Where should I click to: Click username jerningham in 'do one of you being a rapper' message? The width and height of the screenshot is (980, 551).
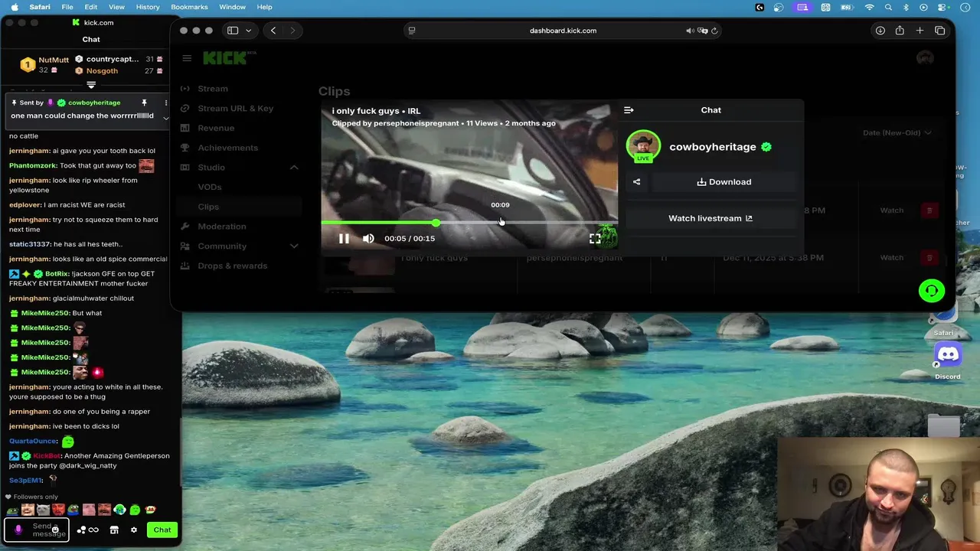click(29, 412)
